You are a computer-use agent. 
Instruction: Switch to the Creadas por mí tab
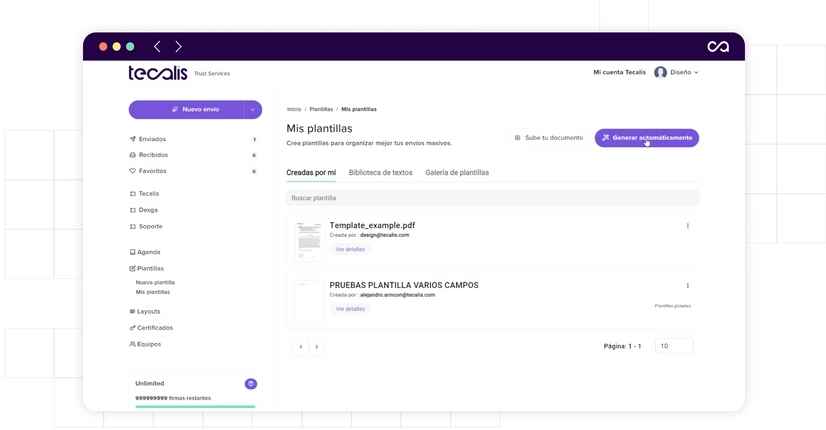click(311, 172)
